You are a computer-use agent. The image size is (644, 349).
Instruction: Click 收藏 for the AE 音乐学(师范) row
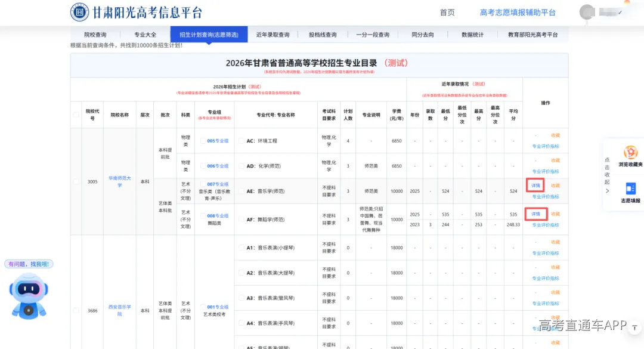point(555,186)
